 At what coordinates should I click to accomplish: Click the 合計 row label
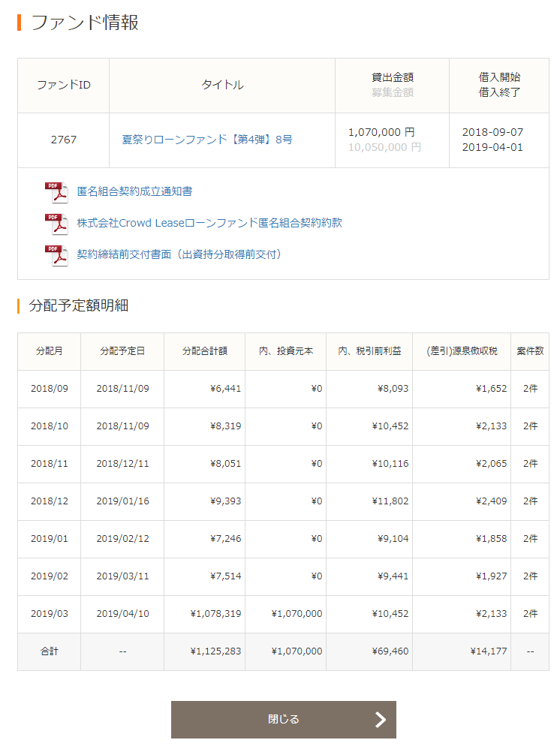(x=49, y=651)
